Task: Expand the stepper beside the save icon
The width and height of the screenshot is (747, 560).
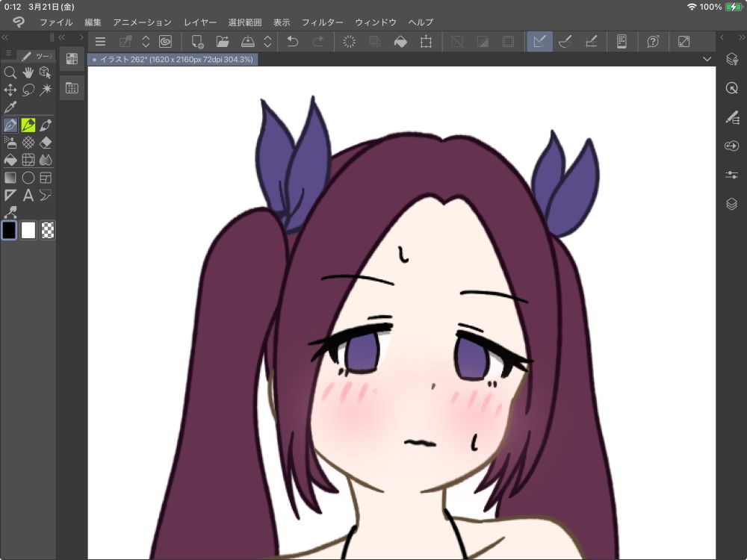Action: pos(267,41)
